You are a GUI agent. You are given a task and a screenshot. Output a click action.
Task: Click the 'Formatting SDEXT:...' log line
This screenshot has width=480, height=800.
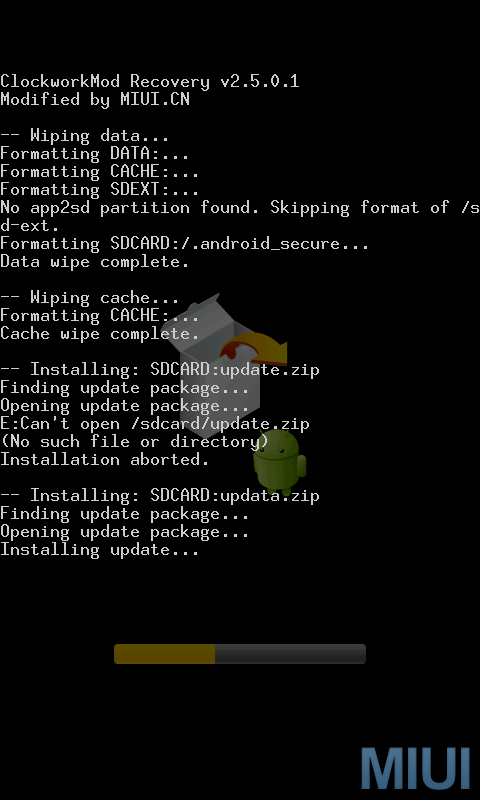(x=99, y=190)
